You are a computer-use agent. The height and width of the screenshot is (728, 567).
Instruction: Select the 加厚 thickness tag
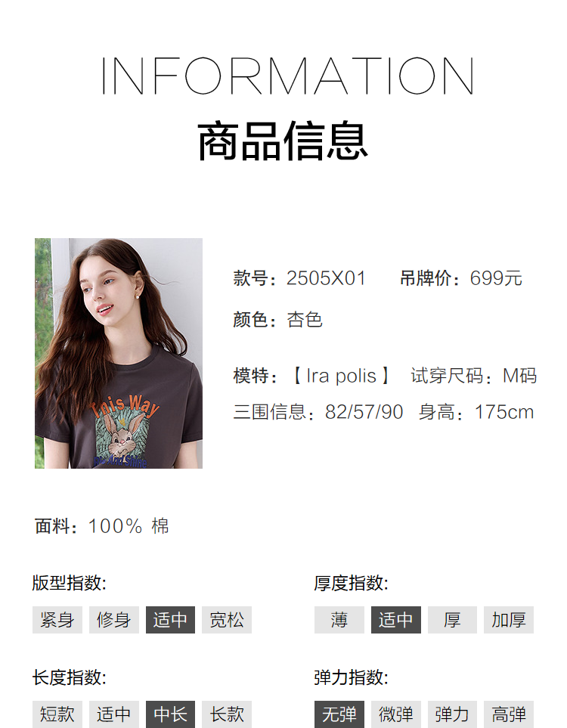(x=509, y=620)
